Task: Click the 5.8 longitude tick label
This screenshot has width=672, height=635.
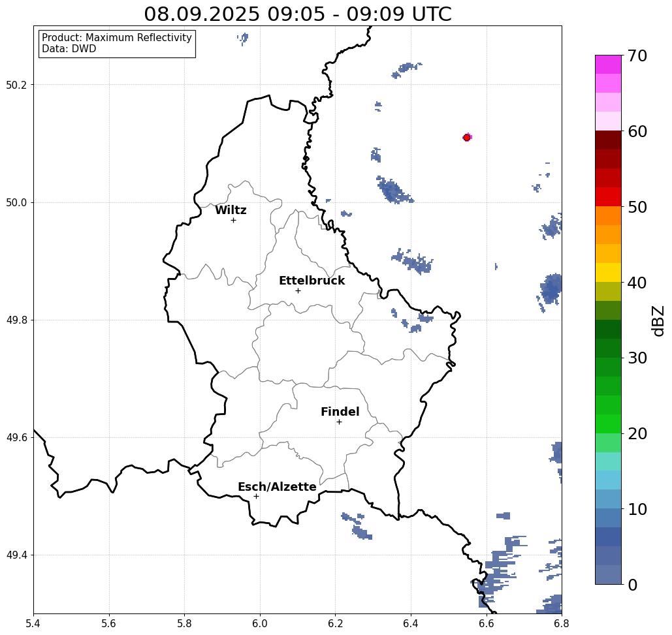Action: click(x=184, y=624)
